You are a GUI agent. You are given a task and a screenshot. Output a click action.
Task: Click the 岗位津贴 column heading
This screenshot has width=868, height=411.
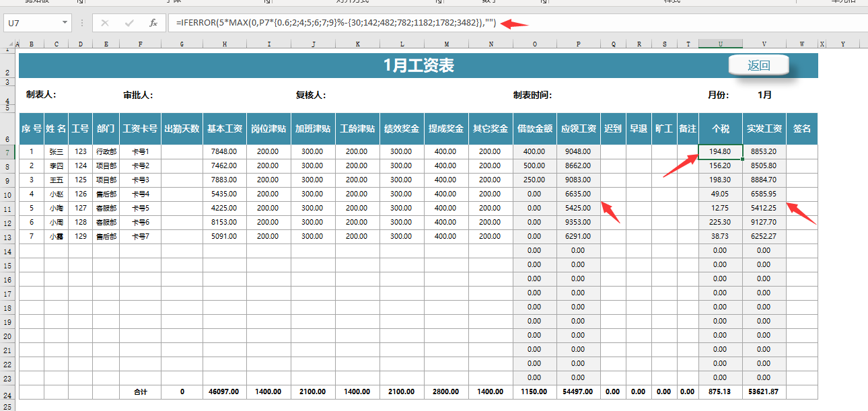268,128
